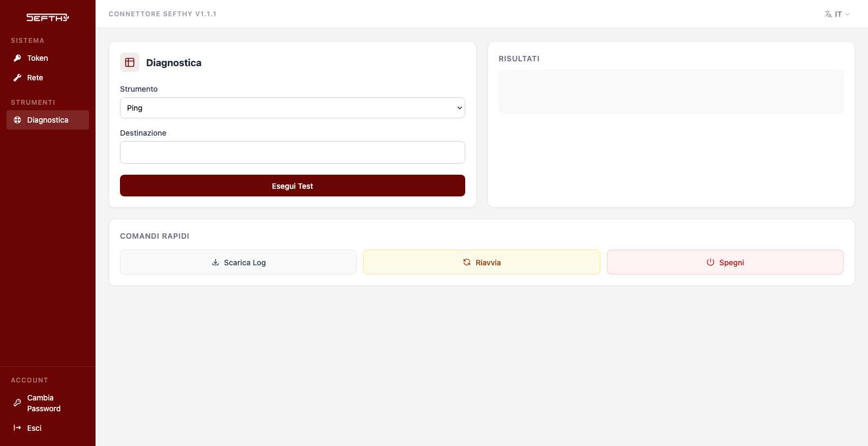The width and height of the screenshot is (868, 446).
Task: Click the download icon on Scarica Log
Action: (x=216, y=262)
